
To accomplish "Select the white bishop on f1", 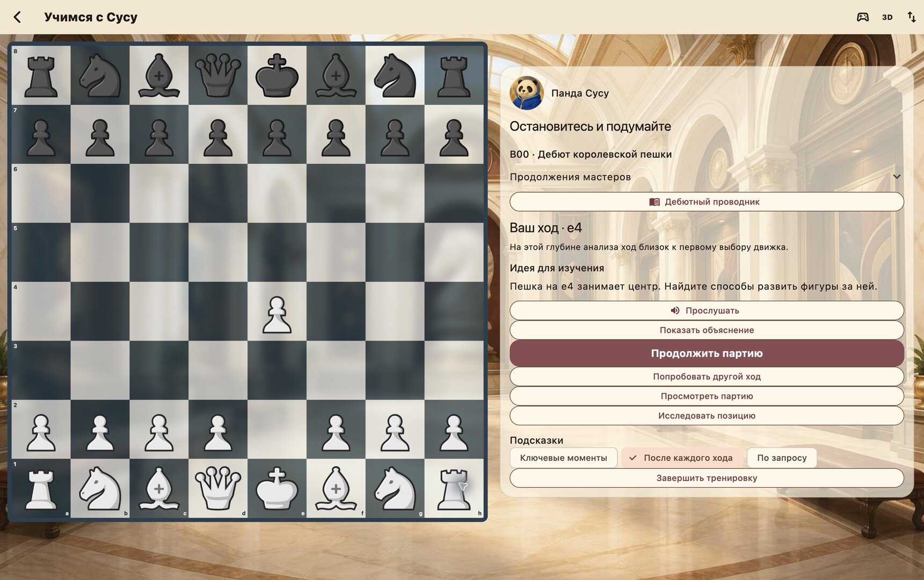I will point(336,489).
